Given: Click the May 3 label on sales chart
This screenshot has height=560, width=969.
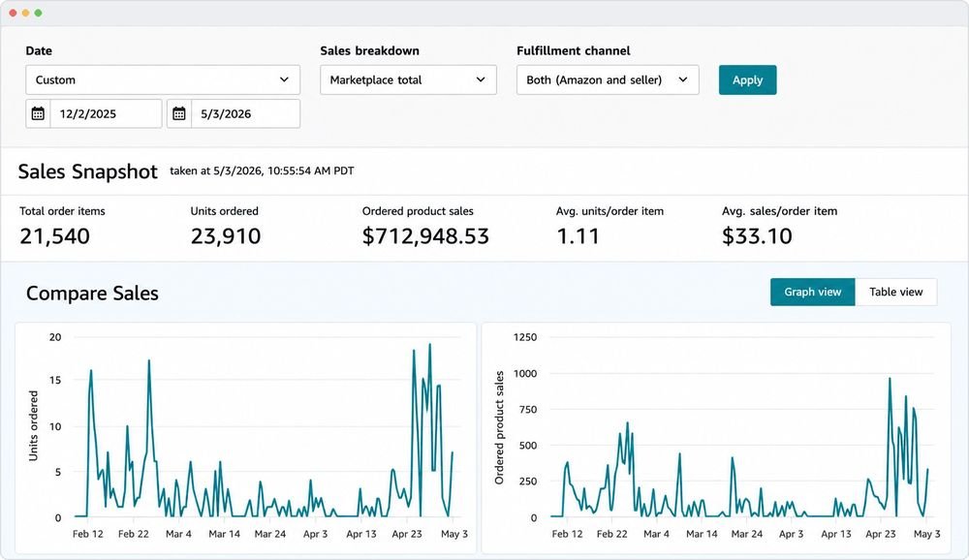Looking at the screenshot, I should coord(926,534).
